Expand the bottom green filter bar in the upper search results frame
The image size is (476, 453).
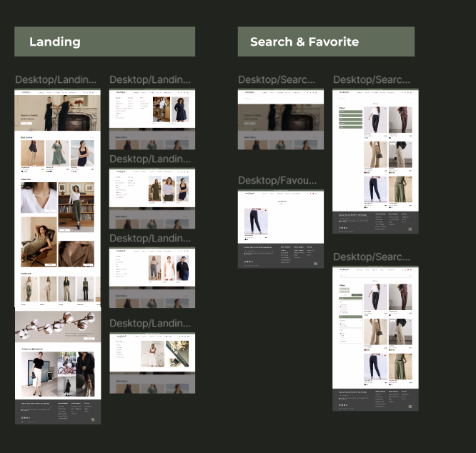pos(350,127)
